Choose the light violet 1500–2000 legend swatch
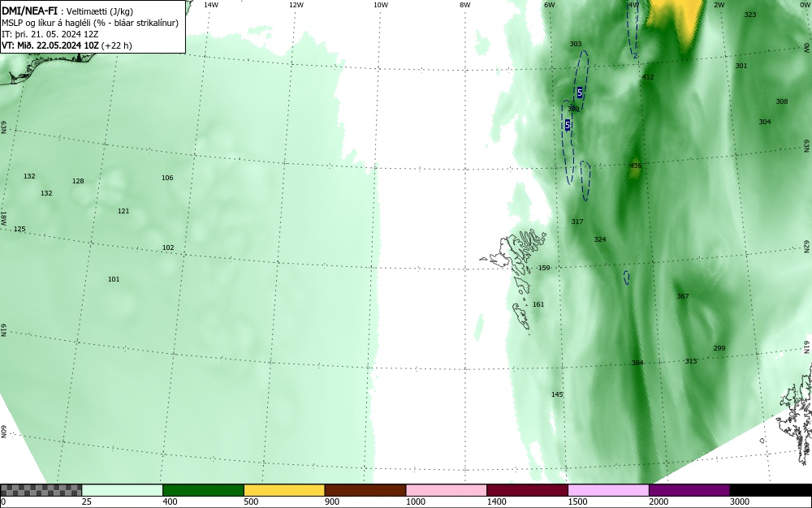 click(x=608, y=490)
